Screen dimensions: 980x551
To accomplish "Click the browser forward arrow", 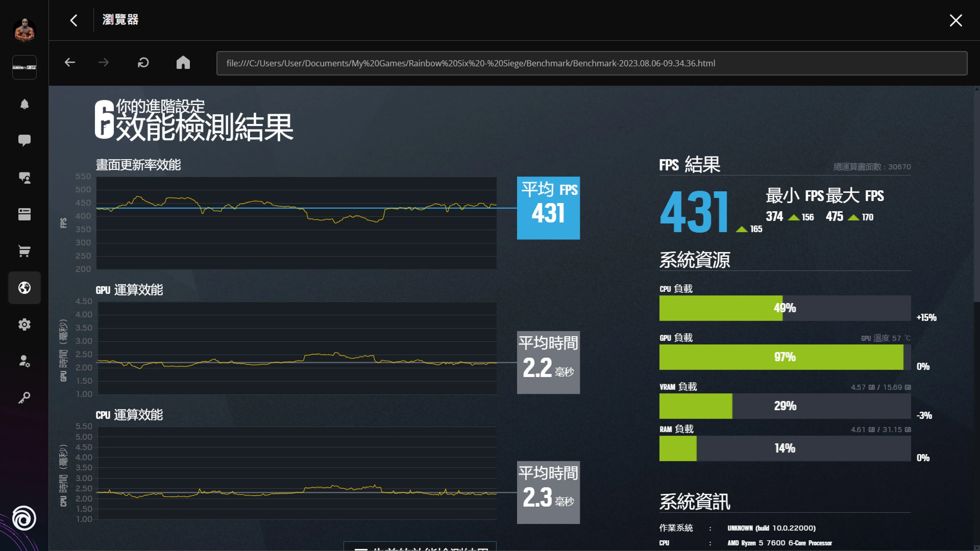I will tap(103, 62).
